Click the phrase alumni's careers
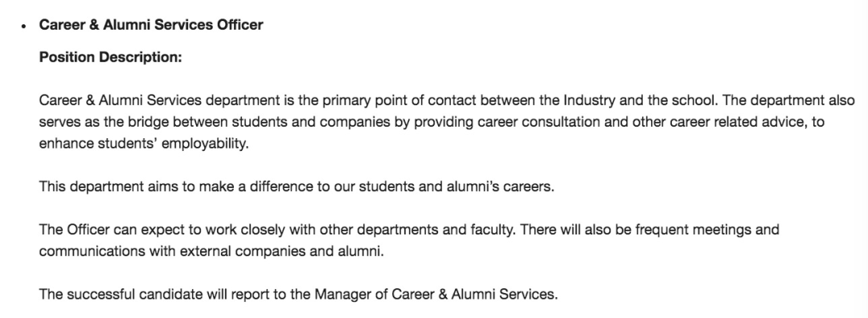Screen dimensions: 868x318 (500, 187)
